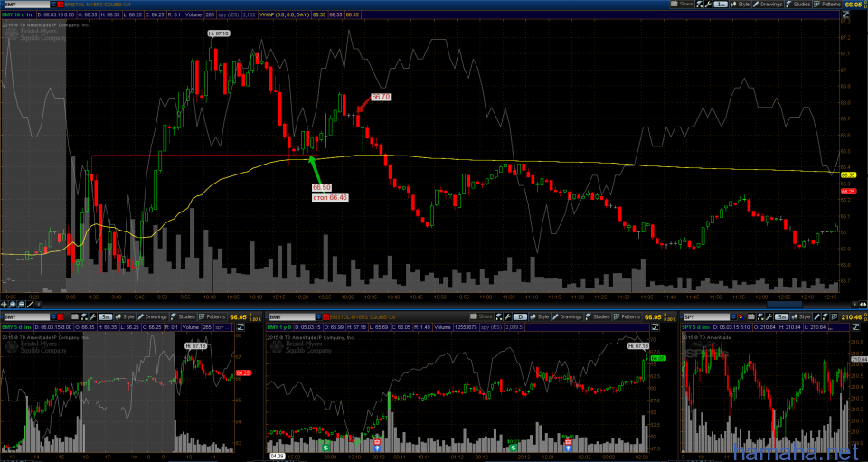Open chart settings wrench in main chart

tap(708, 4)
